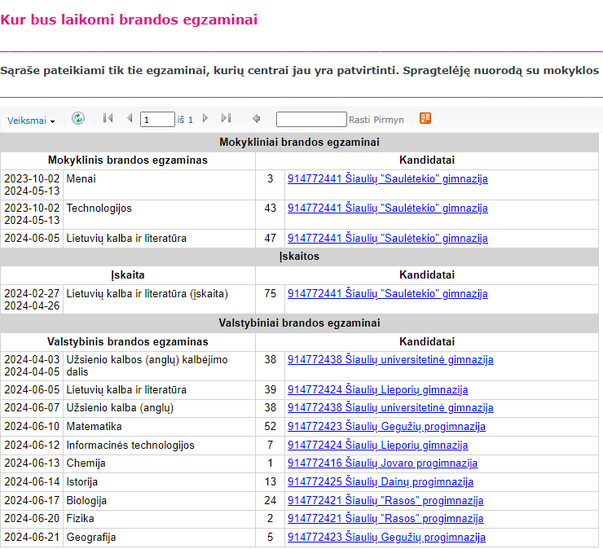The width and height of the screenshot is (603, 549).
Task: Click the next page arrow
Action: [x=205, y=118]
